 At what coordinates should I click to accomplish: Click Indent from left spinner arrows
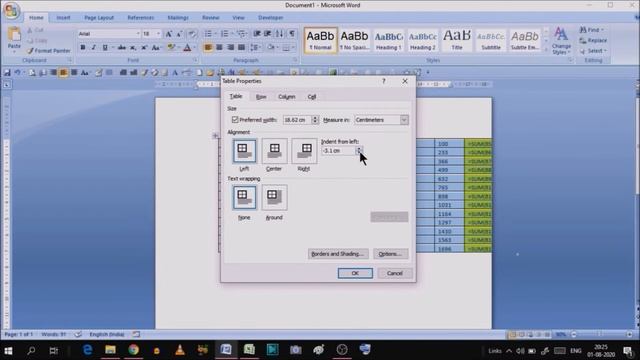(x=359, y=151)
